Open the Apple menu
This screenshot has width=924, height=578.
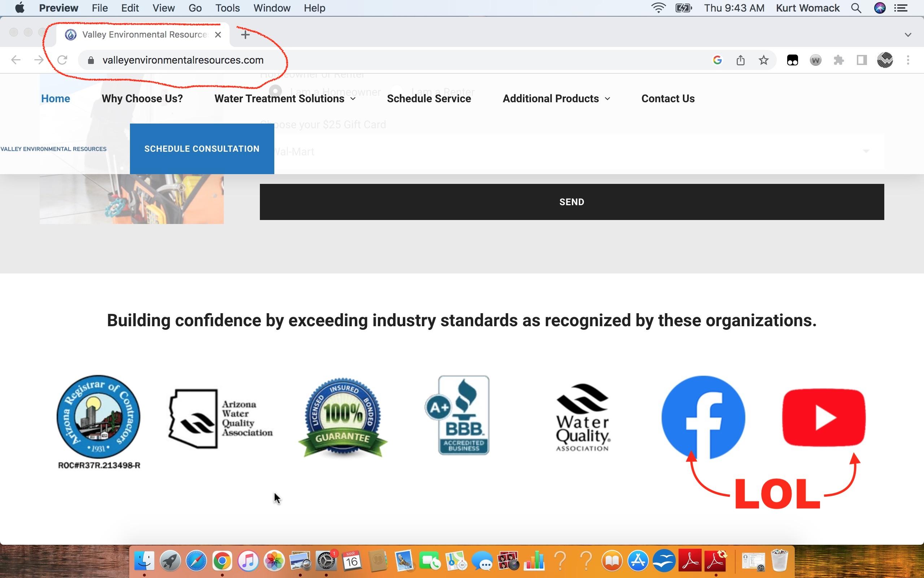pyautogui.click(x=20, y=8)
